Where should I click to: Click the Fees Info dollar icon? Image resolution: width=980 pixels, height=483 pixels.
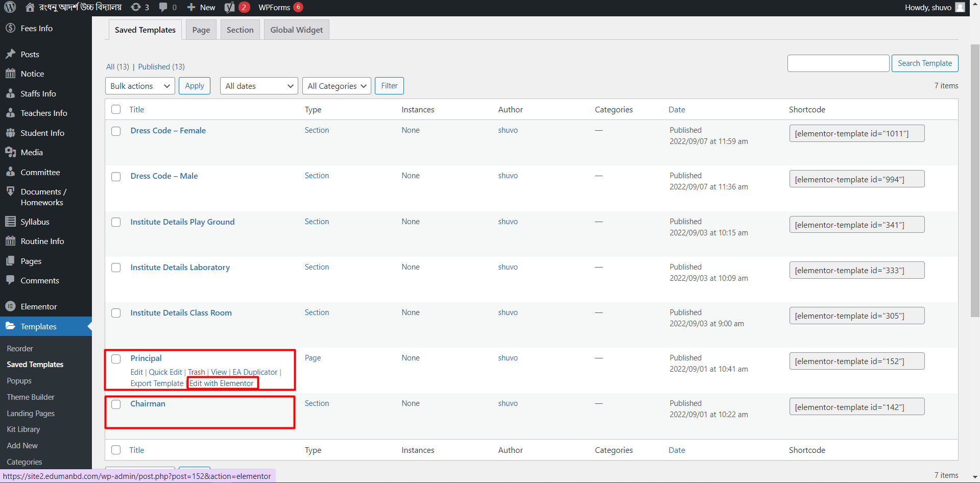click(x=10, y=28)
